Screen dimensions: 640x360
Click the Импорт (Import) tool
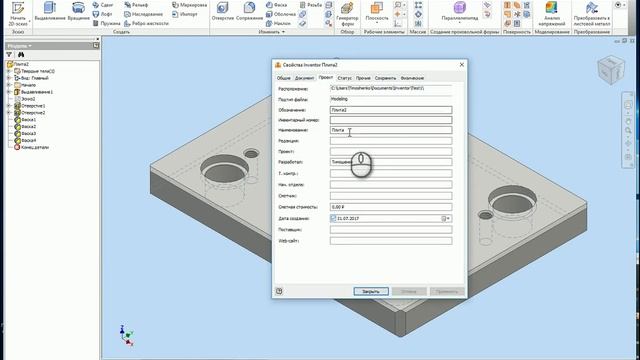click(x=184, y=14)
